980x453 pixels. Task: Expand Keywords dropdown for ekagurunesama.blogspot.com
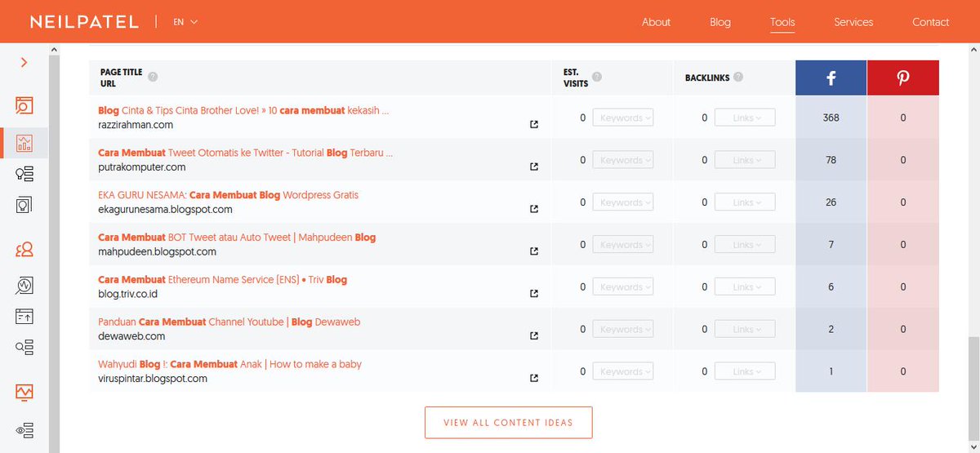click(623, 202)
